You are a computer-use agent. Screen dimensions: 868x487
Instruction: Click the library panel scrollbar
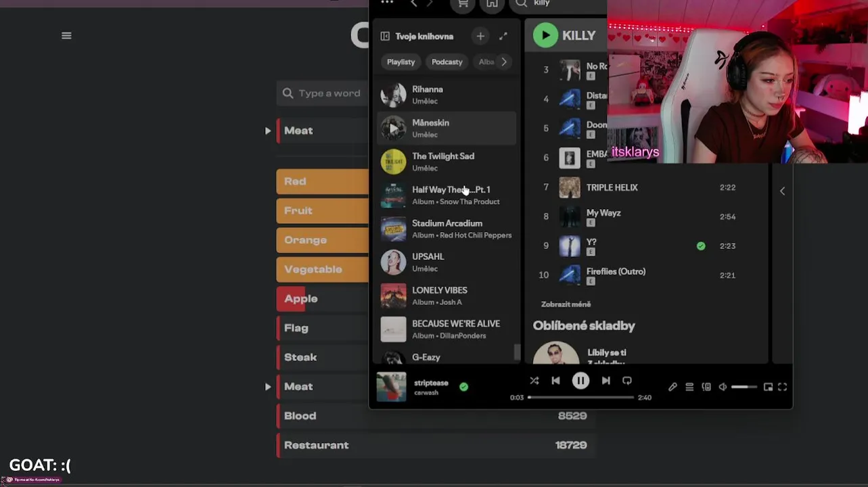(x=518, y=352)
